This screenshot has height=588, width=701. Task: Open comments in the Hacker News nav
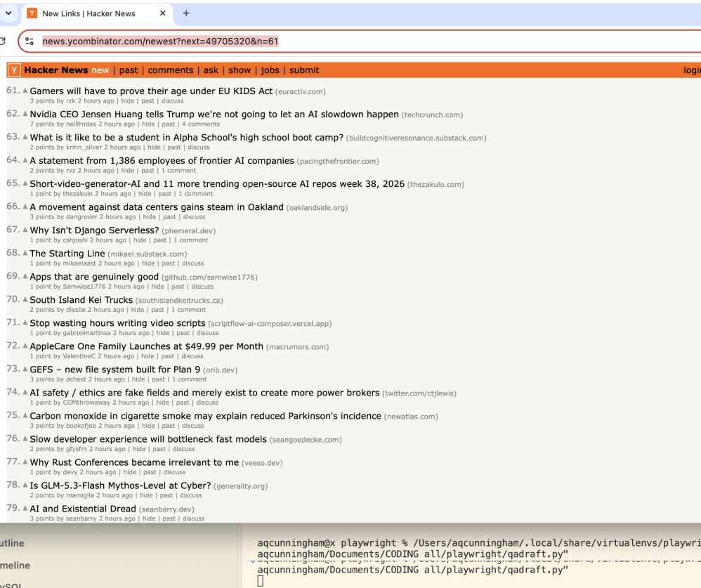point(171,70)
